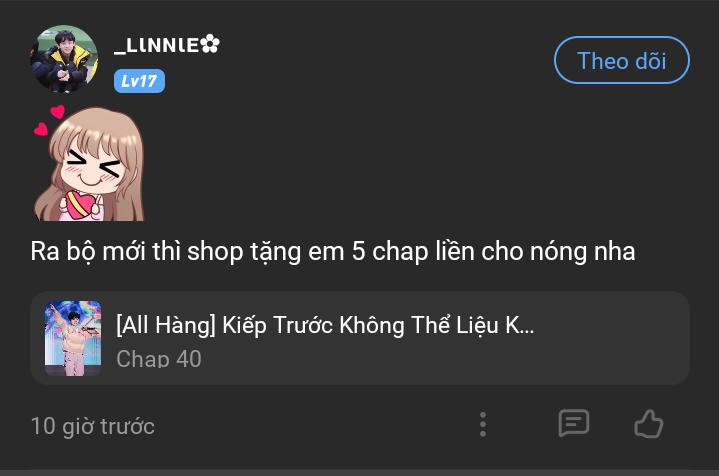Open replies via the comment bubble icon
The height and width of the screenshot is (476, 719).
point(574,423)
